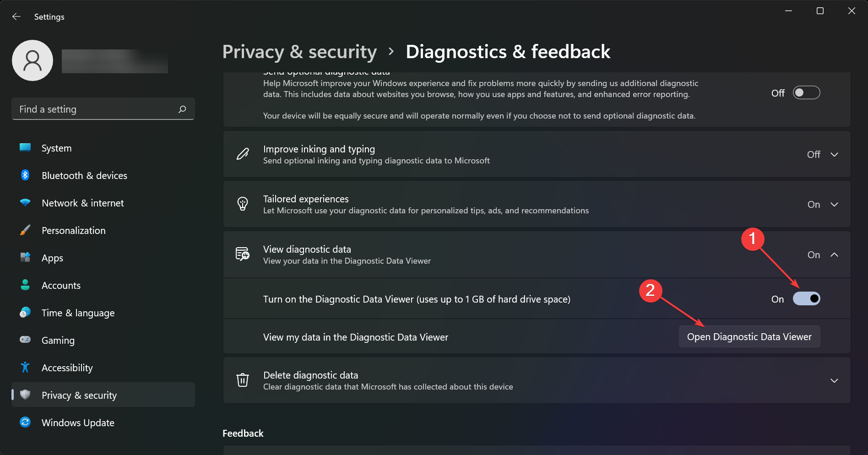Toggle the Diagnostic Data Viewer switch off
Image resolution: width=868 pixels, height=455 pixels.
pyautogui.click(x=807, y=298)
